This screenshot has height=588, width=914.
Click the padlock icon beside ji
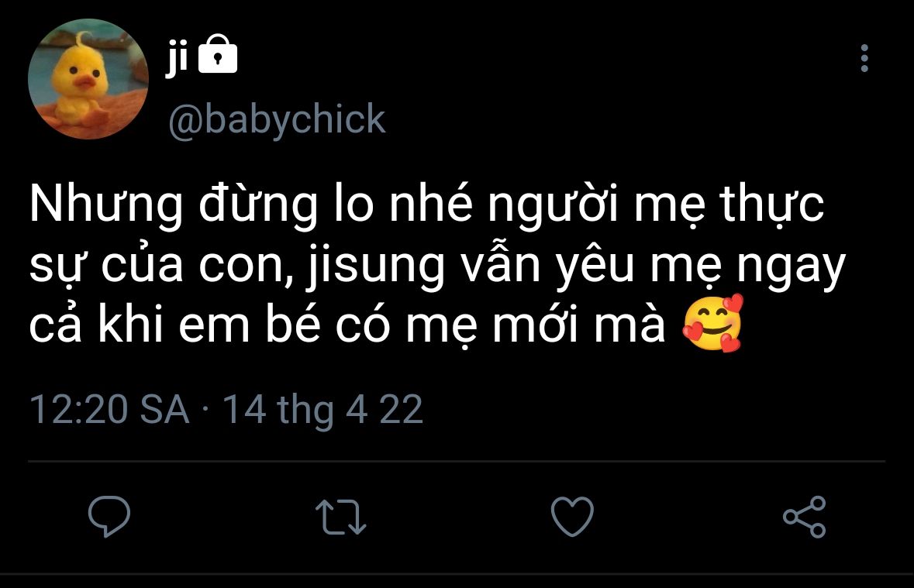[217, 54]
